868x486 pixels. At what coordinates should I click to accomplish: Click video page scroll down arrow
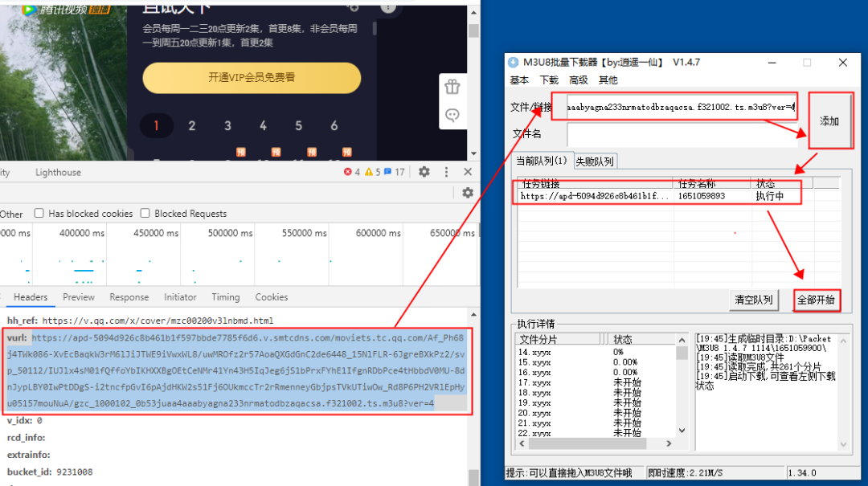point(473,153)
